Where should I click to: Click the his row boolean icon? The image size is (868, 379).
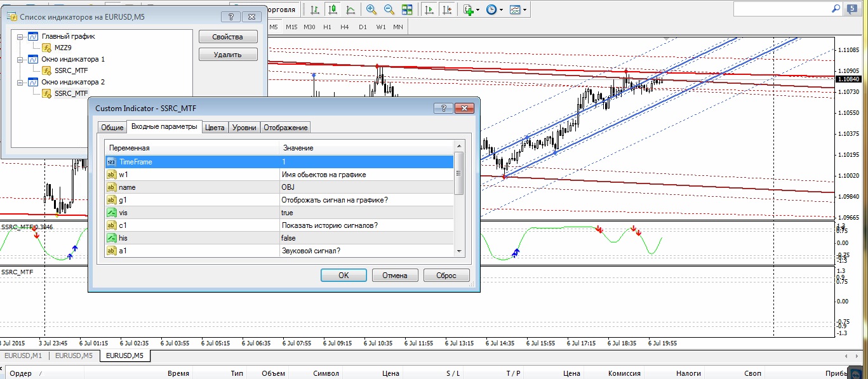pyautogui.click(x=111, y=238)
